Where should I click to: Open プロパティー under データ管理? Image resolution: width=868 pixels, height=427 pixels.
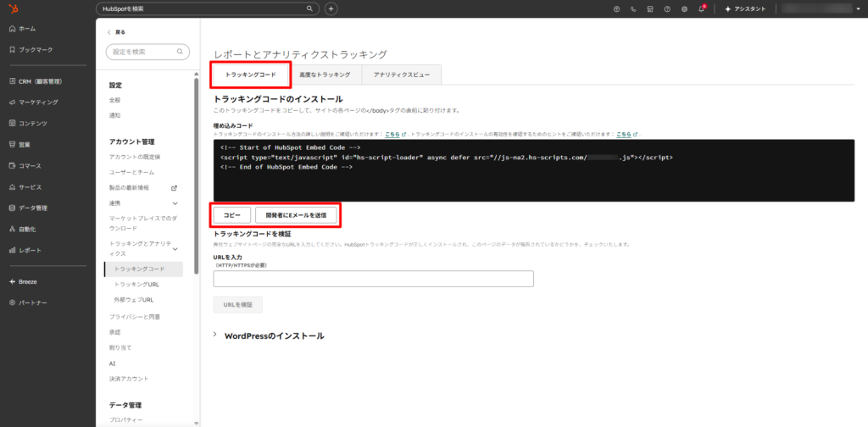125,420
